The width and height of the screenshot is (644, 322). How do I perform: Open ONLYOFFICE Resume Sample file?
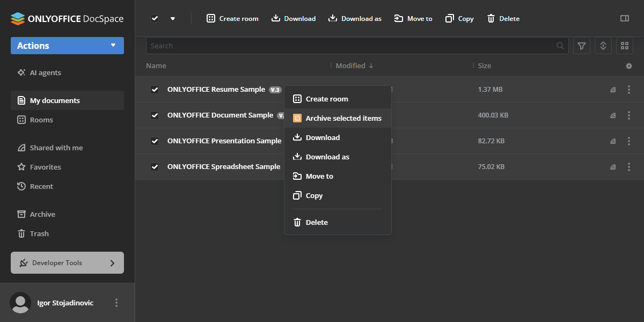coord(216,89)
